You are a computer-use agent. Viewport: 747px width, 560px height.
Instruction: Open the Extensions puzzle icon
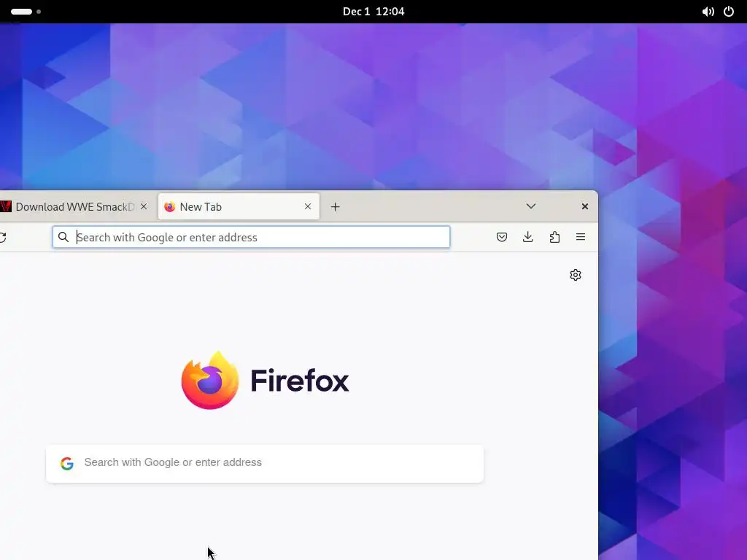pyautogui.click(x=554, y=237)
